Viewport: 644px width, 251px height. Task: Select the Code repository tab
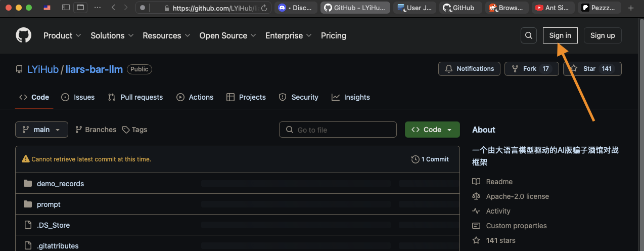click(34, 97)
